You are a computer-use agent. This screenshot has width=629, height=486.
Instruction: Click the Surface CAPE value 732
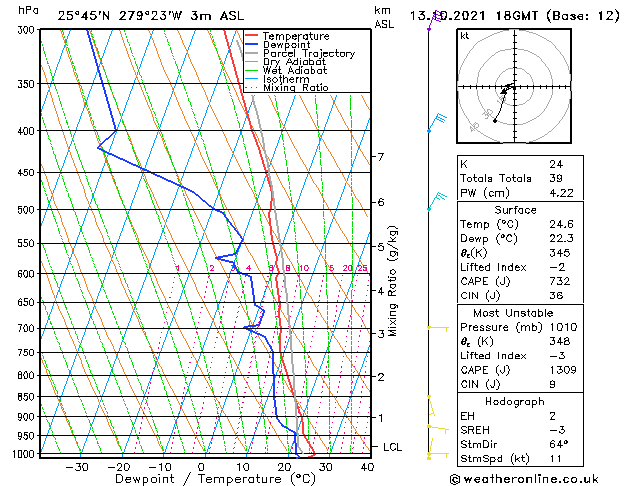559,281
